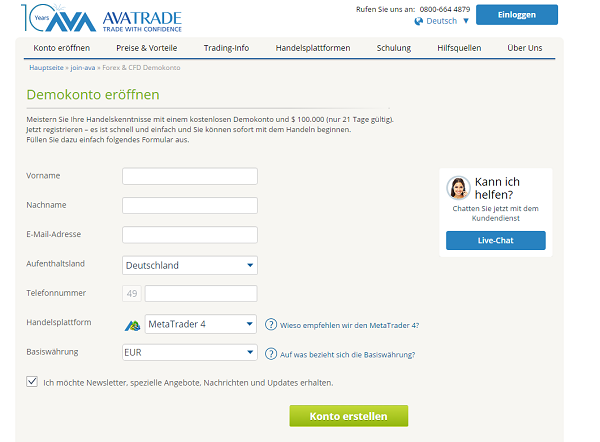Click the 'Forex & CFD Demokonto' breadcrumb text
600x442 pixels.
point(141,68)
